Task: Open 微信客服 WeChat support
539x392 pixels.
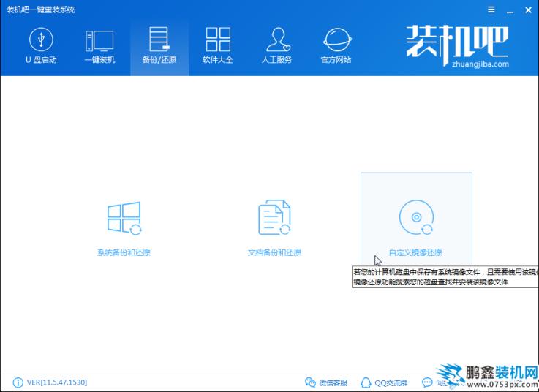Action: (326, 382)
